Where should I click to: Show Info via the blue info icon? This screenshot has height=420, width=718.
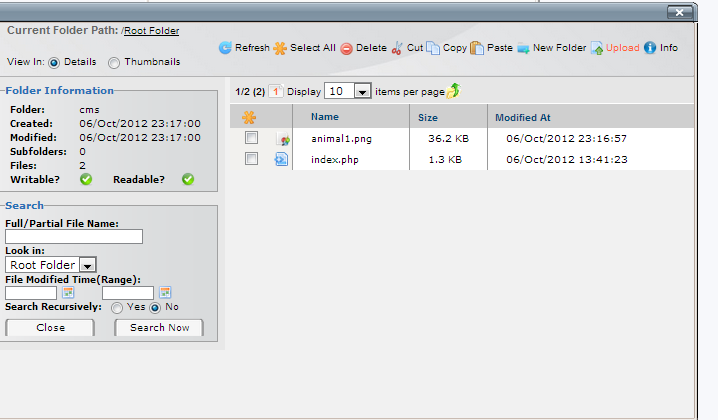650,48
